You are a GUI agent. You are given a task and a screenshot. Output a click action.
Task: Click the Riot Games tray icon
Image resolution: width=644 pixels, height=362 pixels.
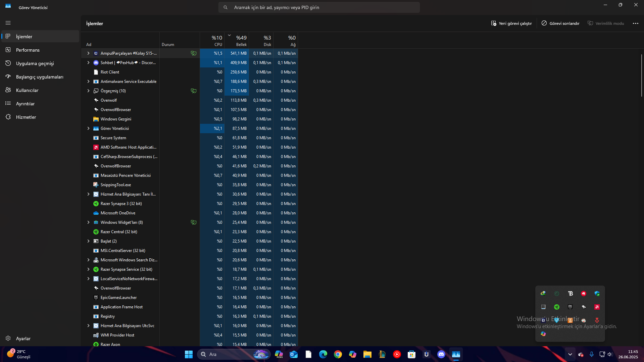(x=584, y=294)
